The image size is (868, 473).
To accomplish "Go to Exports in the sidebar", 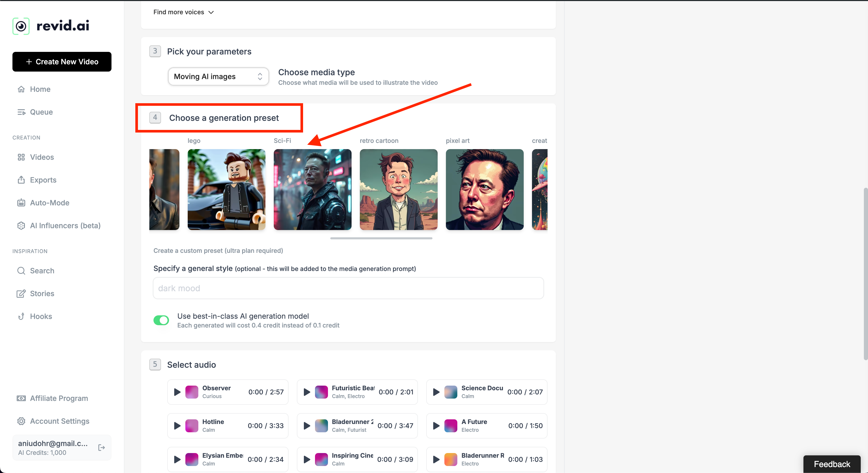I will [43, 180].
